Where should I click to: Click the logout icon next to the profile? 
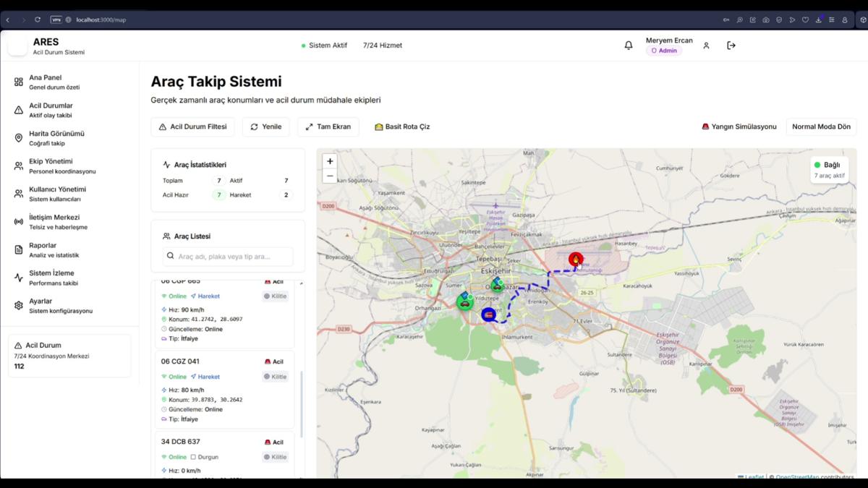731,45
